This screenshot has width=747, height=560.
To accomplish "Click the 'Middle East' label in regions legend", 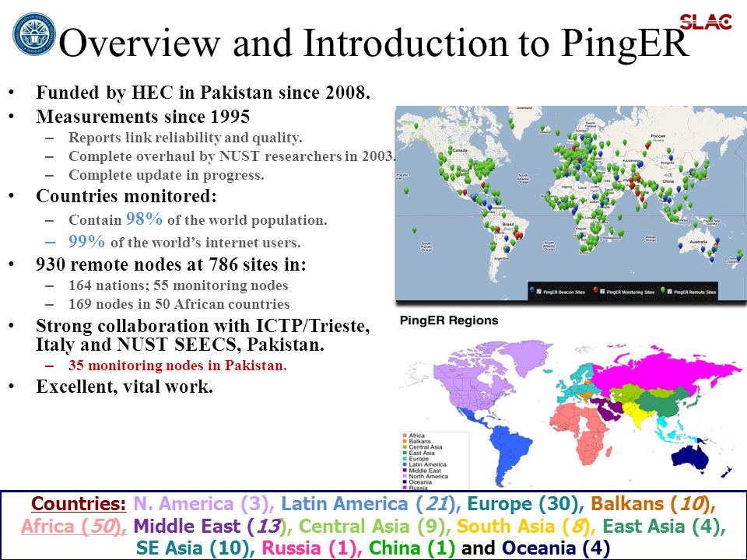I will point(425,470).
